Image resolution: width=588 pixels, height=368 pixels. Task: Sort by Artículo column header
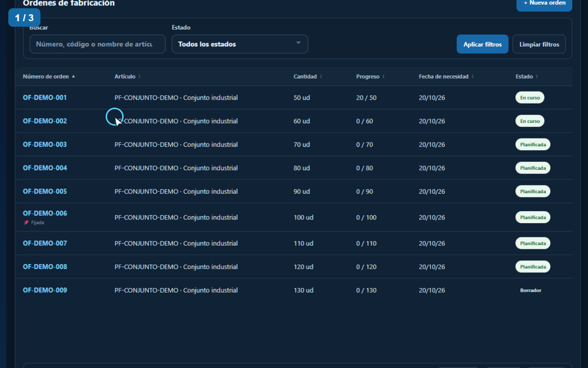pos(128,77)
